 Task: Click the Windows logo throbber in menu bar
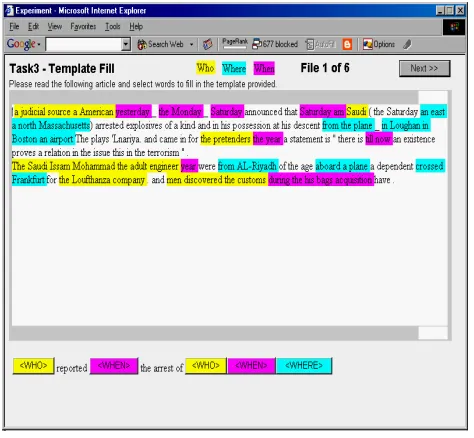(x=454, y=27)
